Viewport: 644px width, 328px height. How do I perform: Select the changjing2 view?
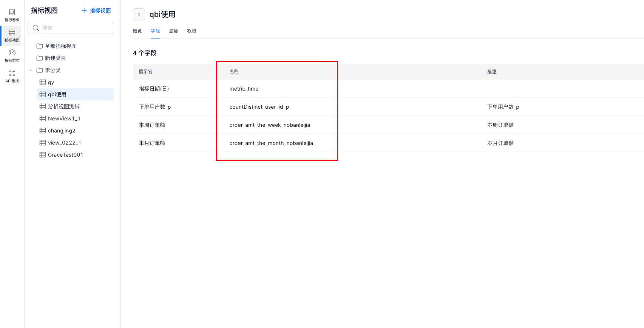pos(62,131)
